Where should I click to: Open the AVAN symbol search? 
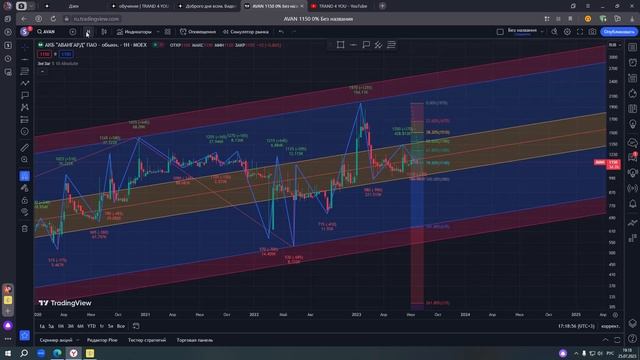[46, 32]
